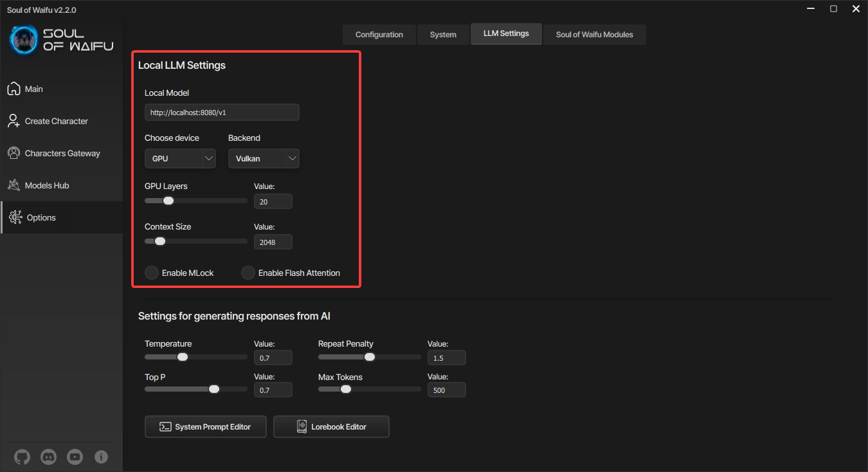Image resolution: width=868 pixels, height=472 pixels.
Task: Click the Temperature slider handle
Action: coord(183,357)
